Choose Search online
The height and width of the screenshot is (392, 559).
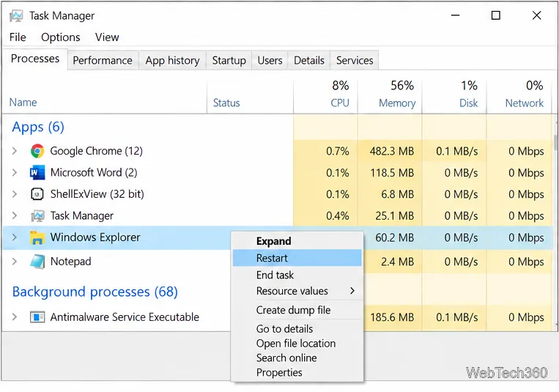(297, 358)
